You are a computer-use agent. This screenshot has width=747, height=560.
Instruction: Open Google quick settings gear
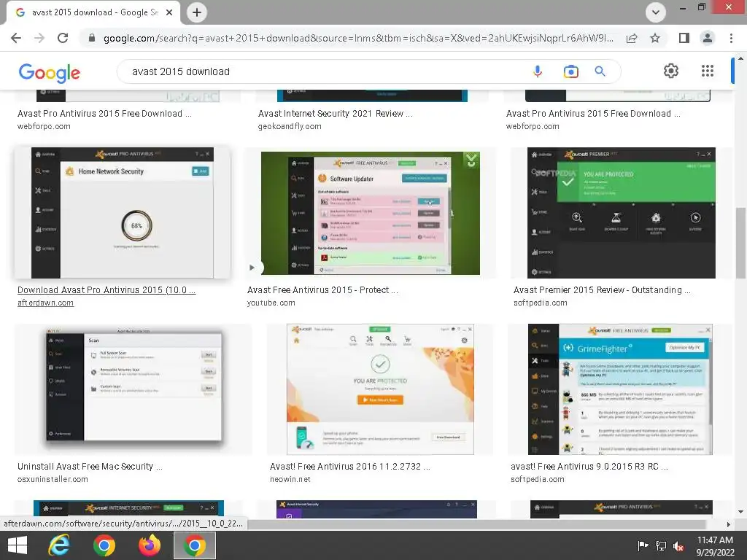pyautogui.click(x=671, y=71)
